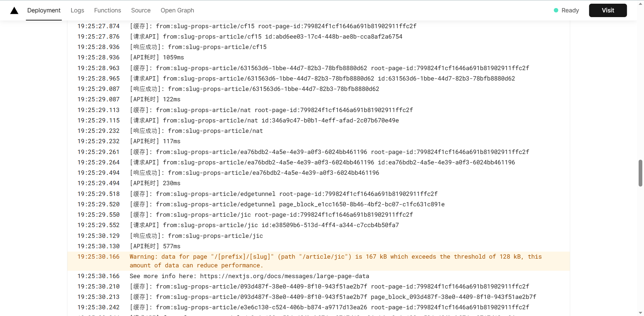
Task: Select the 响应成功 log for slug-props-article/jic
Action: 196,236
